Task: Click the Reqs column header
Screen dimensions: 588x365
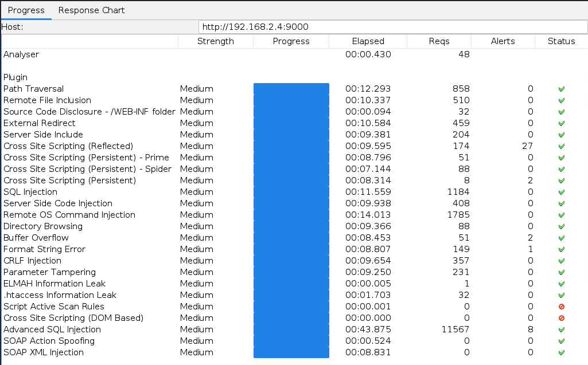Action: point(439,41)
